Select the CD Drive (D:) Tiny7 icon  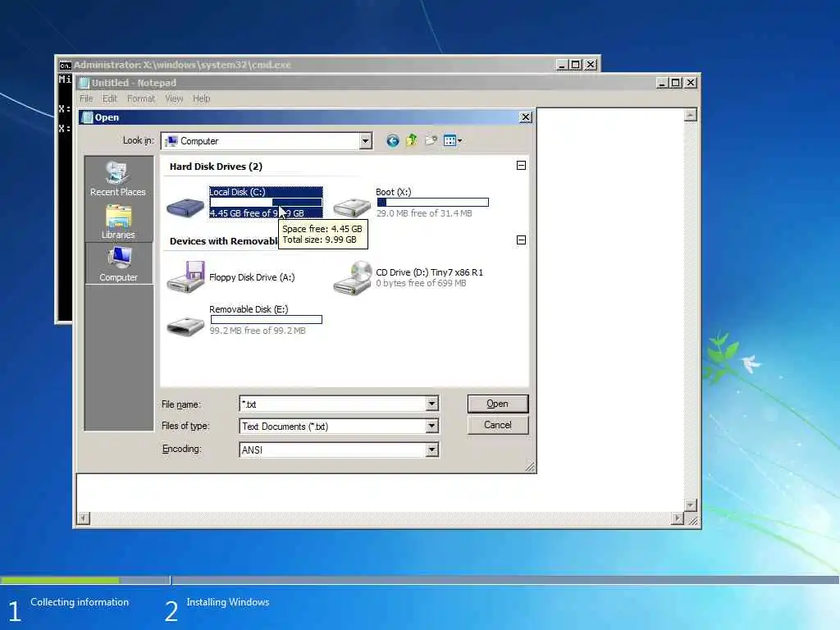tap(352, 277)
